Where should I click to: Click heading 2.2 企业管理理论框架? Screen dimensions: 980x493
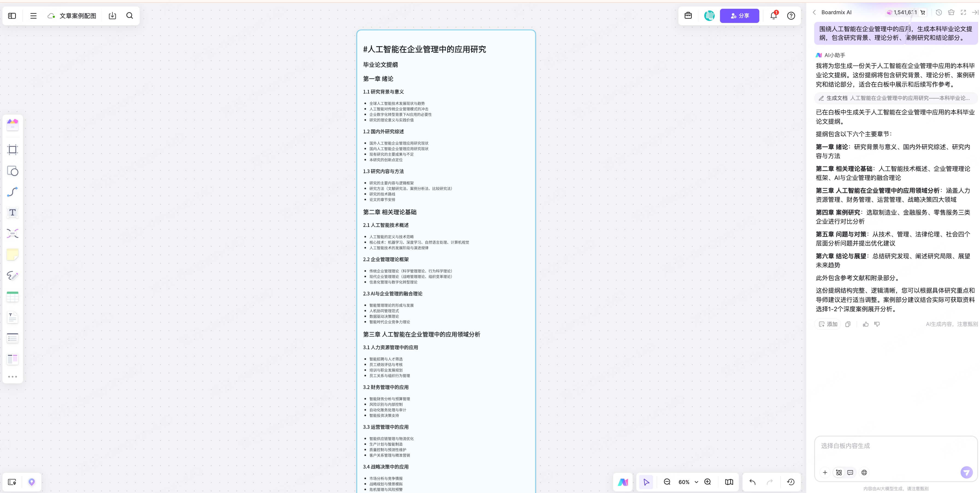[x=386, y=259]
